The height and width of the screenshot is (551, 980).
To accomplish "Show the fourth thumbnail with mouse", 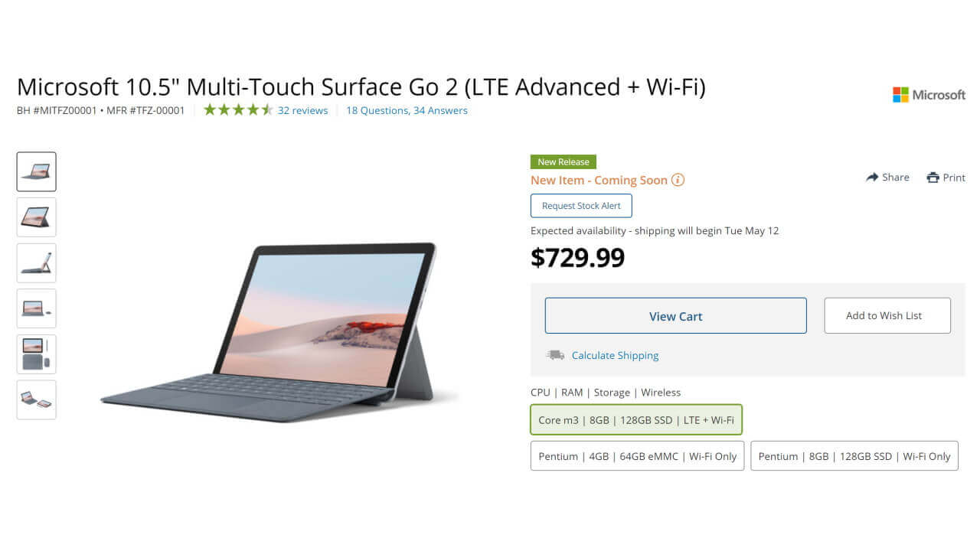I will pyautogui.click(x=37, y=308).
